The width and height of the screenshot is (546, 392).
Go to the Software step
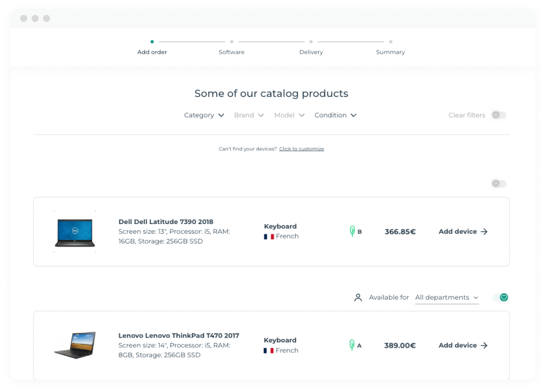pyautogui.click(x=232, y=52)
